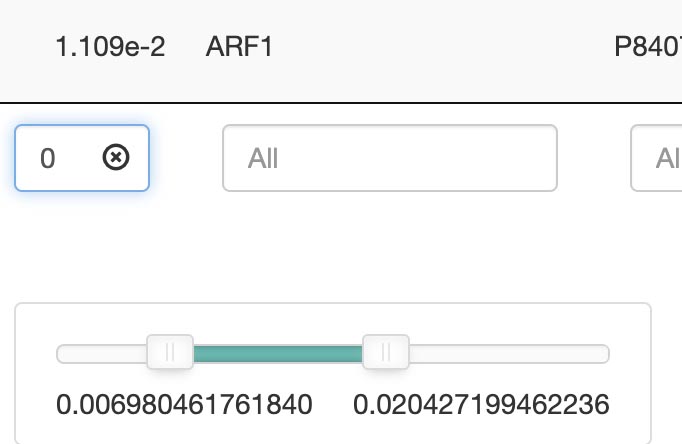682x444 pixels.
Task: Click the teal selected range of the slider
Action: point(277,353)
